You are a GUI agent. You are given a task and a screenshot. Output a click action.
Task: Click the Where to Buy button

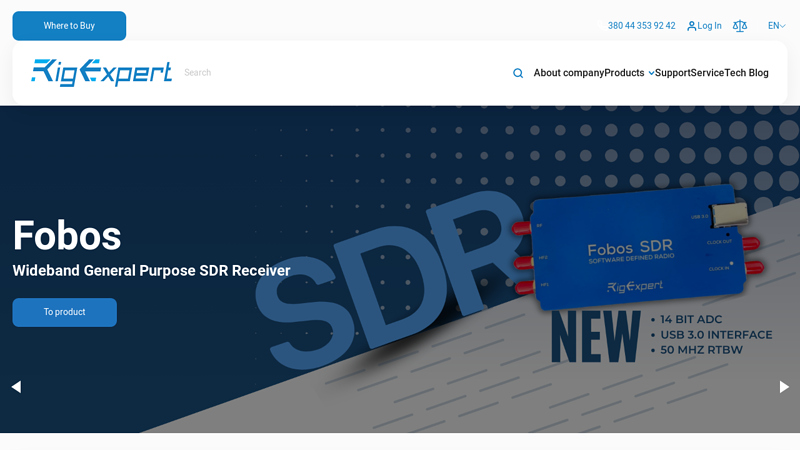pyautogui.click(x=69, y=26)
